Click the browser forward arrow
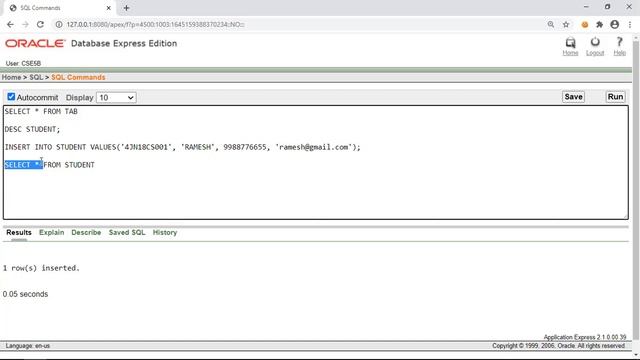Image resolution: width=640 pixels, height=360 pixels. 25,24
